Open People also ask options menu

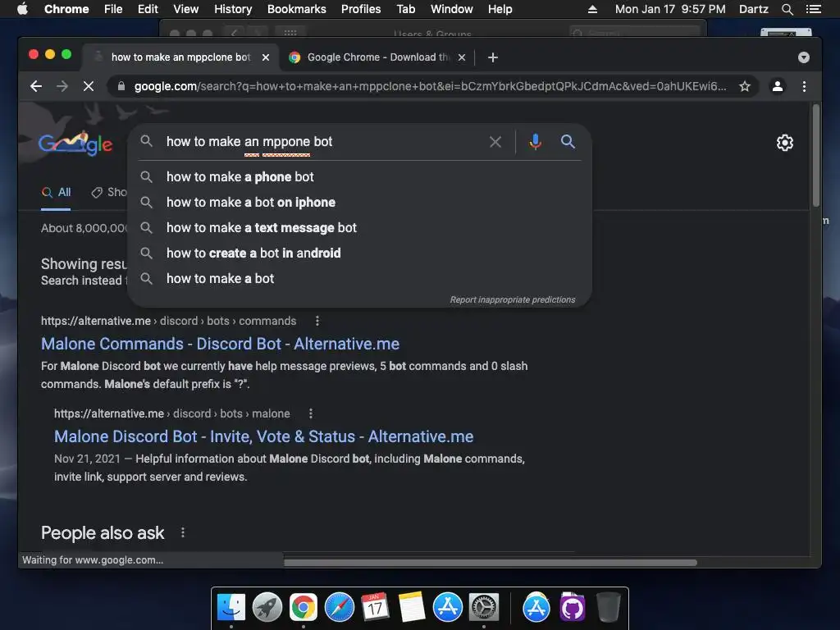coord(183,532)
